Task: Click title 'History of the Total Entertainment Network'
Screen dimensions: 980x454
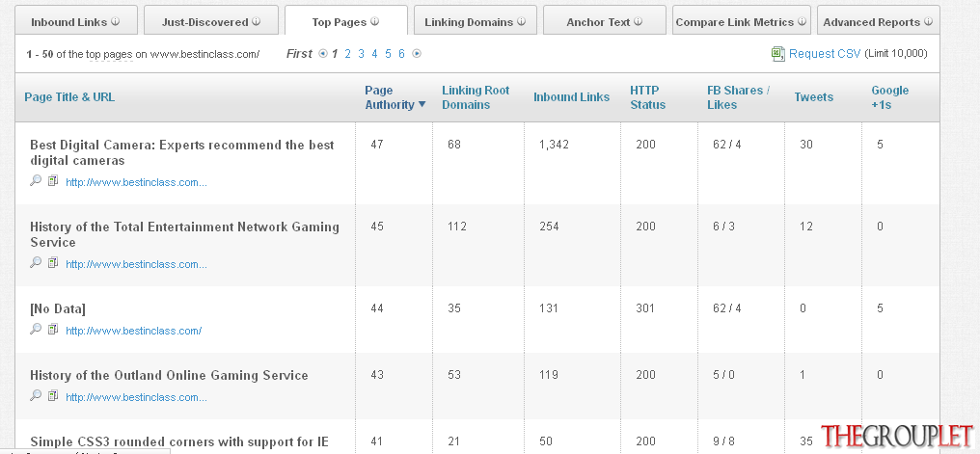Action: pos(184,234)
